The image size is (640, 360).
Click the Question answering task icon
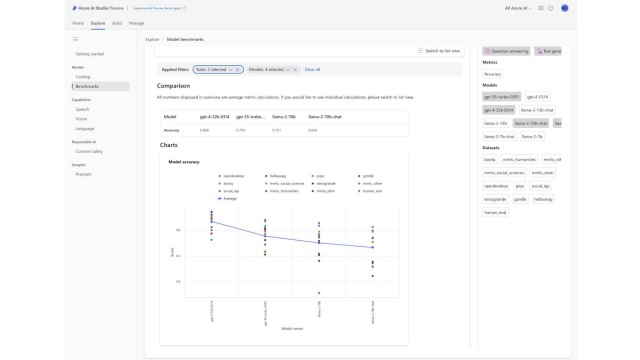click(x=487, y=51)
